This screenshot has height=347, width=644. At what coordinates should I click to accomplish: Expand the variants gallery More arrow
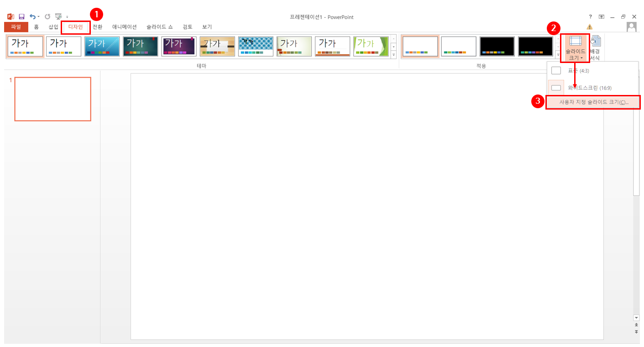(x=557, y=54)
